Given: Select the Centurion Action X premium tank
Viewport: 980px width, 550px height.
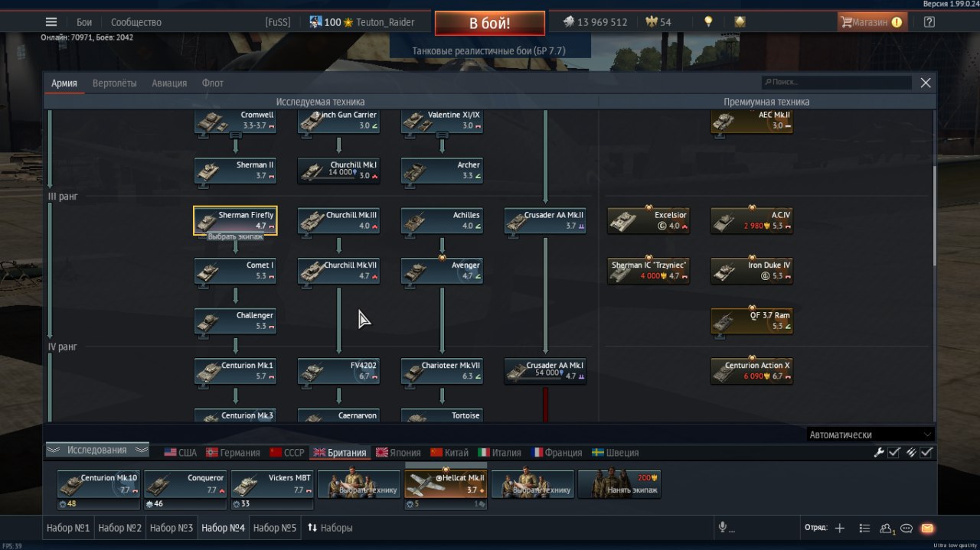Looking at the screenshot, I should point(752,371).
